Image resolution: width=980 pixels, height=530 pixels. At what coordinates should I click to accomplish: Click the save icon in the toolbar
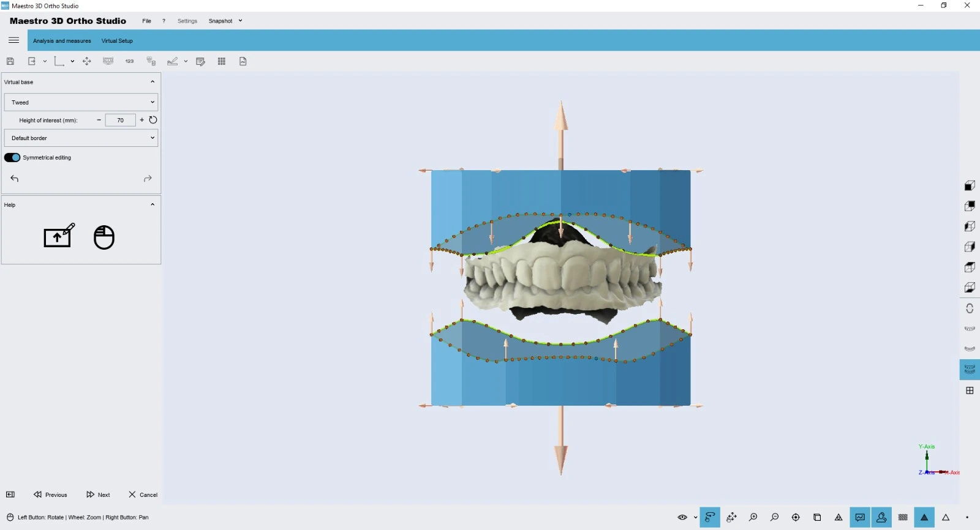10,61
